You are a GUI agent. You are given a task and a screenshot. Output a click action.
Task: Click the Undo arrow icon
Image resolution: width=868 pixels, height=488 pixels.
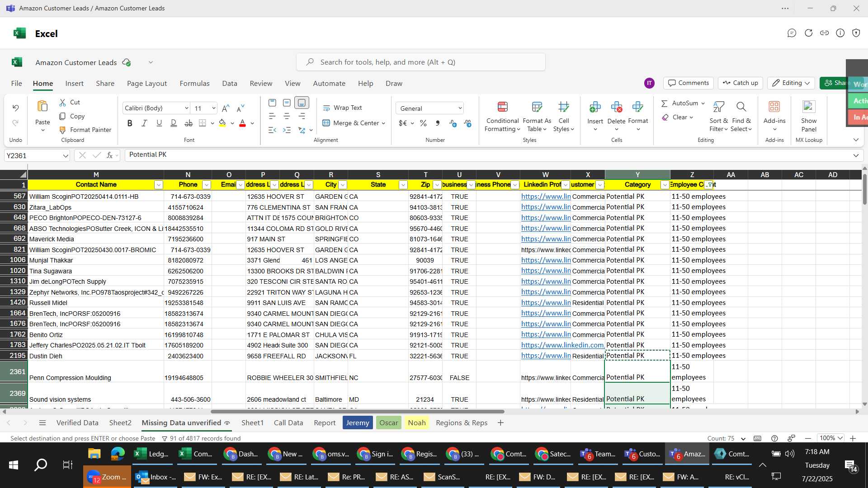pos(15,108)
